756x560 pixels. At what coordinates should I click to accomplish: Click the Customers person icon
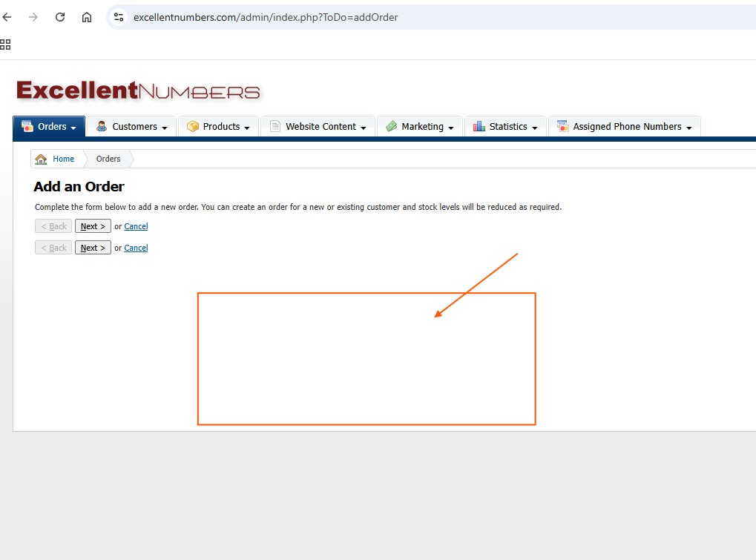102,127
